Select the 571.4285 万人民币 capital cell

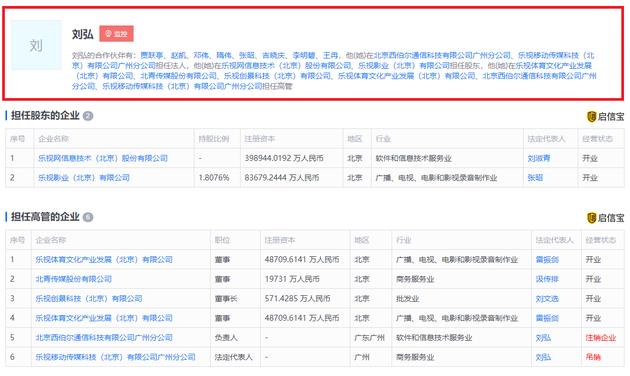[298, 298]
